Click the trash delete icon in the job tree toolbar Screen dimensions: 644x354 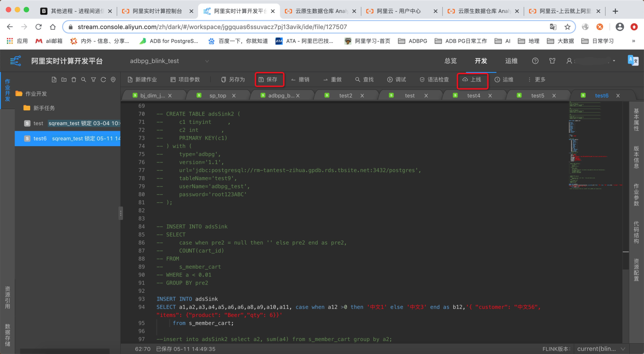(74, 80)
